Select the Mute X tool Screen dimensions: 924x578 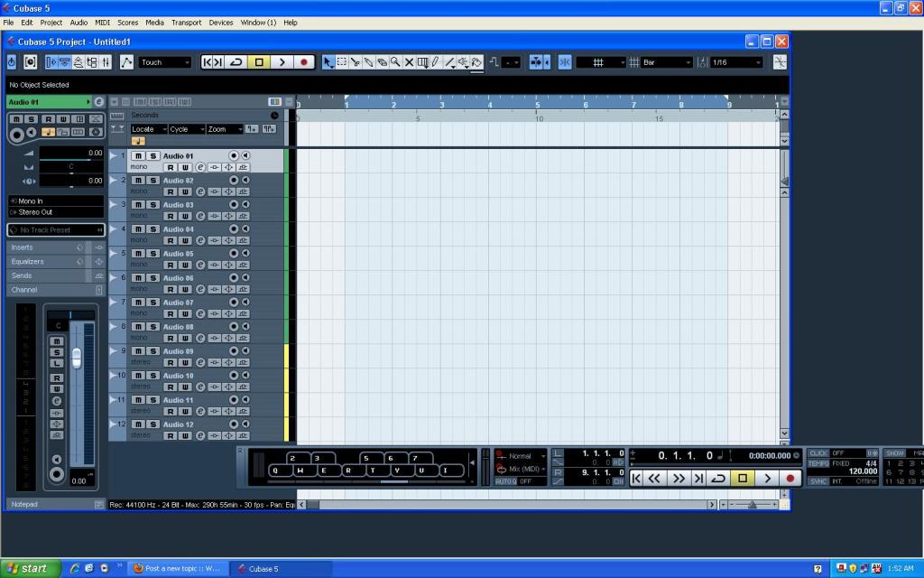[409, 62]
